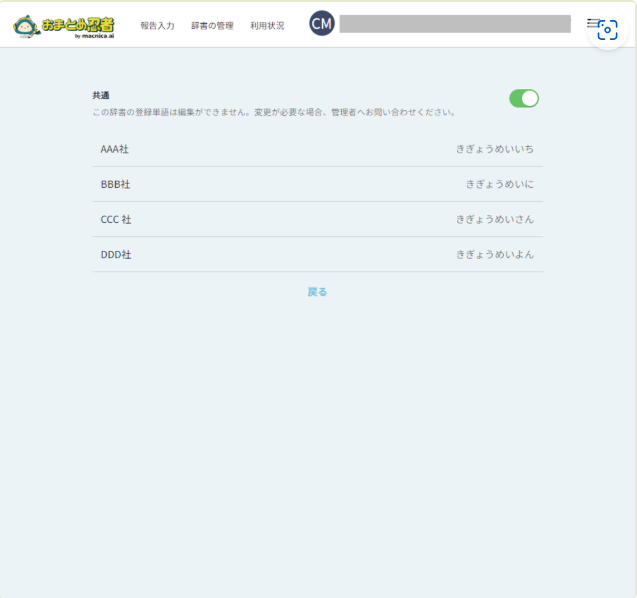
Task: Click the 共通 dictionary heading
Action: 101,95
